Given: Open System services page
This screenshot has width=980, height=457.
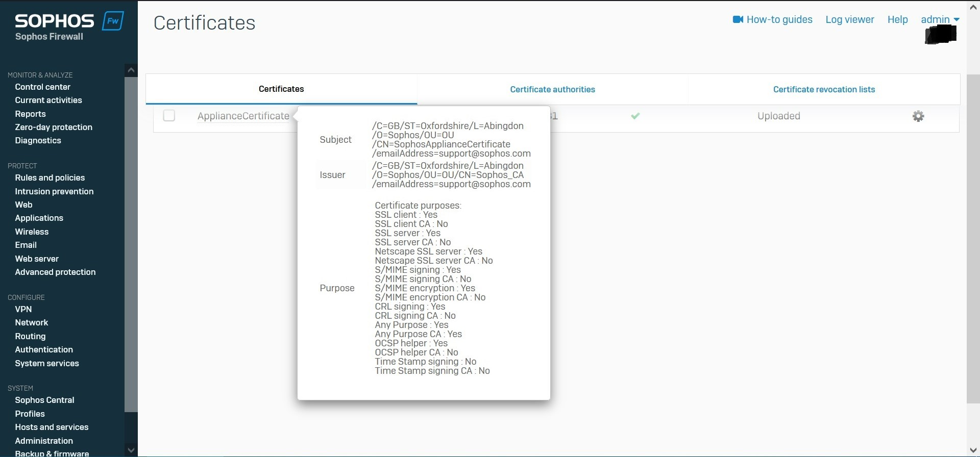Looking at the screenshot, I should pos(47,363).
